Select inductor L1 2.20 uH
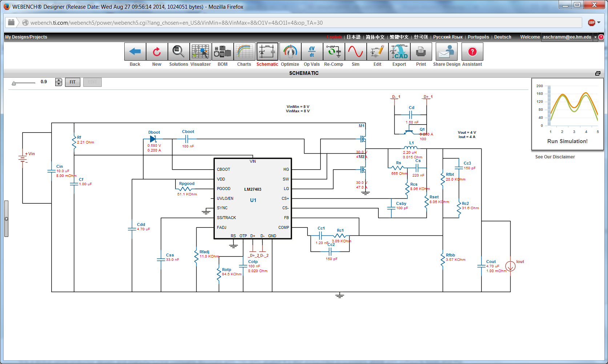Image resolution: width=608 pixels, height=364 pixels. tap(411, 147)
